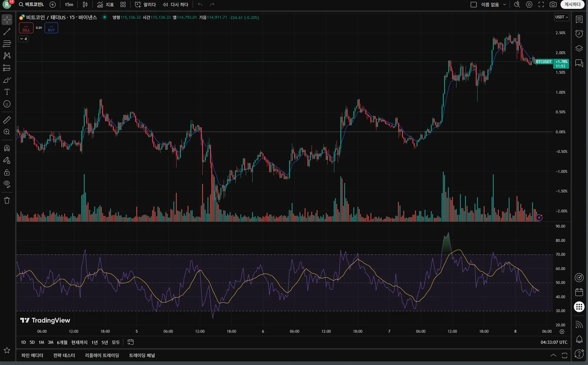
Task: Expand the layout name '이름 없음' dropdown
Action: click(x=505, y=5)
